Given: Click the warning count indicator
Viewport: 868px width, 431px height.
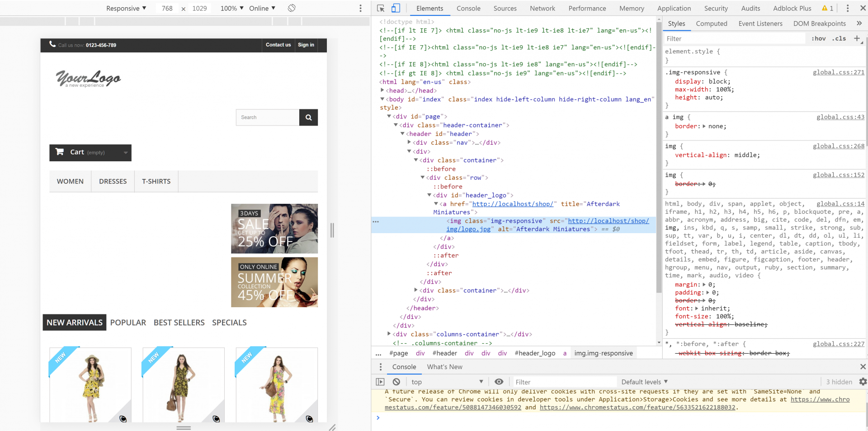Looking at the screenshot, I should pyautogui.click(x=828, y=8).
